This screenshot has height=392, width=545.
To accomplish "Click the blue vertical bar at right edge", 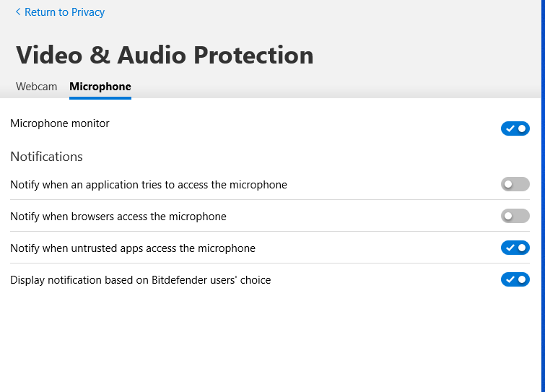I will point(542,217).
